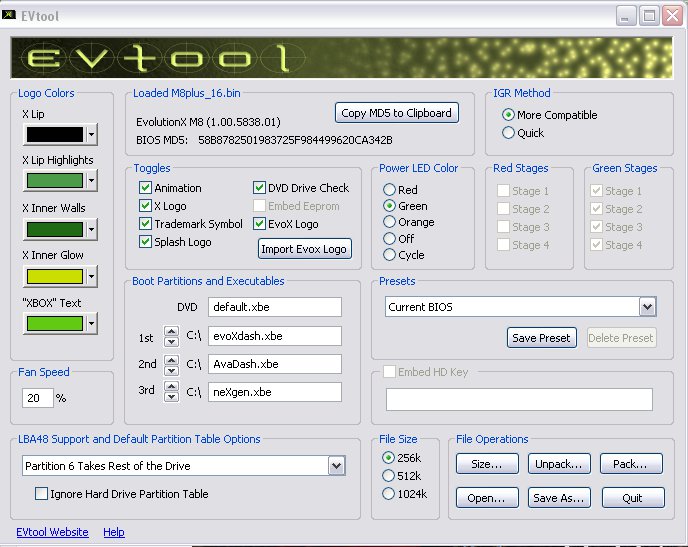688x547 pixels.
Task: Click the Size... button
Action: 487,464
